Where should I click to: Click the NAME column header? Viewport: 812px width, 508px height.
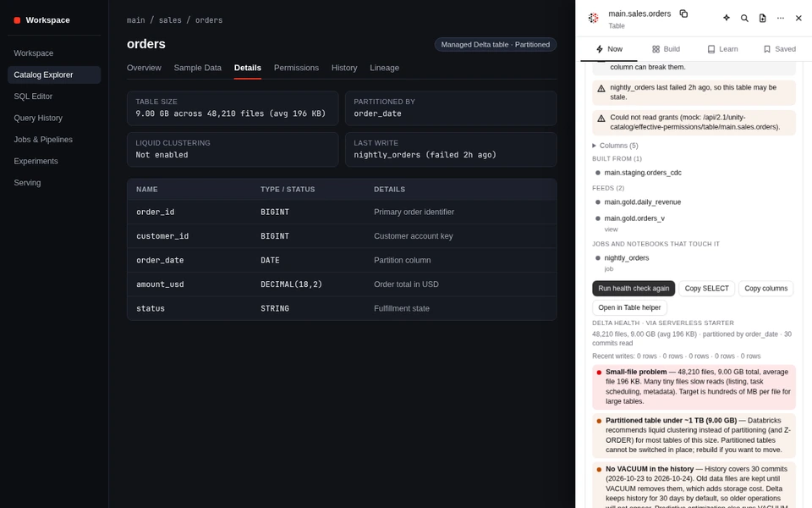pyautogui.click(x=147, y=189)
